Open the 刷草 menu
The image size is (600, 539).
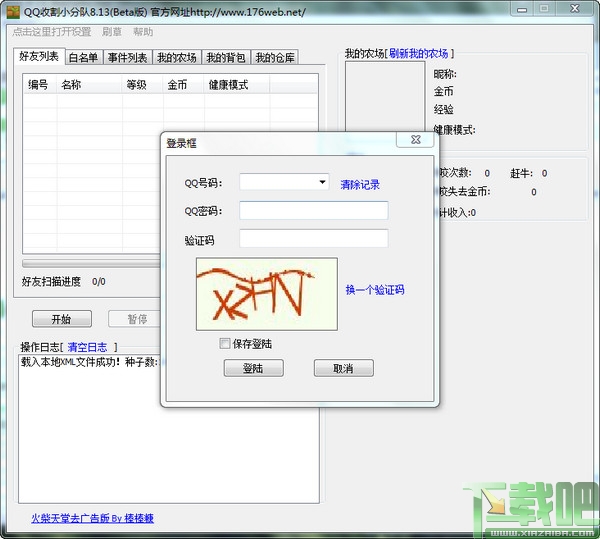[x=112, y=32]
